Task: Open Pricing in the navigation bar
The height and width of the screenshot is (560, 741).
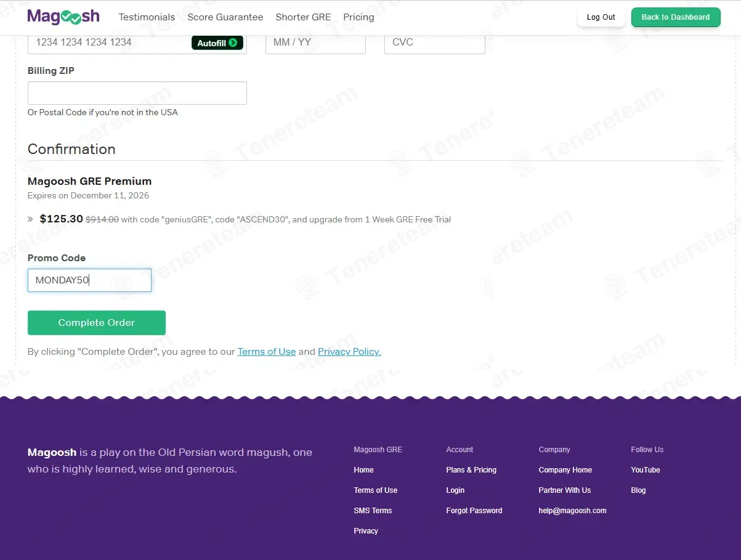Action: [358, 17]
